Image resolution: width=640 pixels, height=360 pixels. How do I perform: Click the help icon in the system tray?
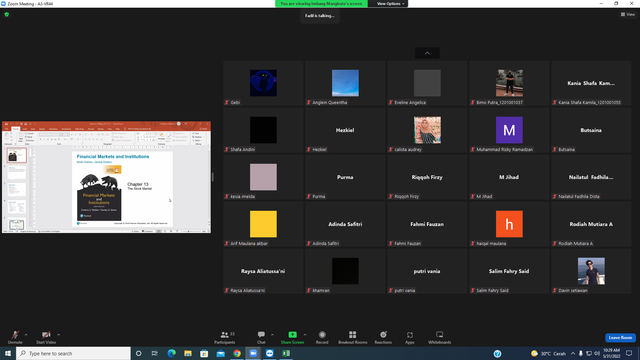pos(497,353)
